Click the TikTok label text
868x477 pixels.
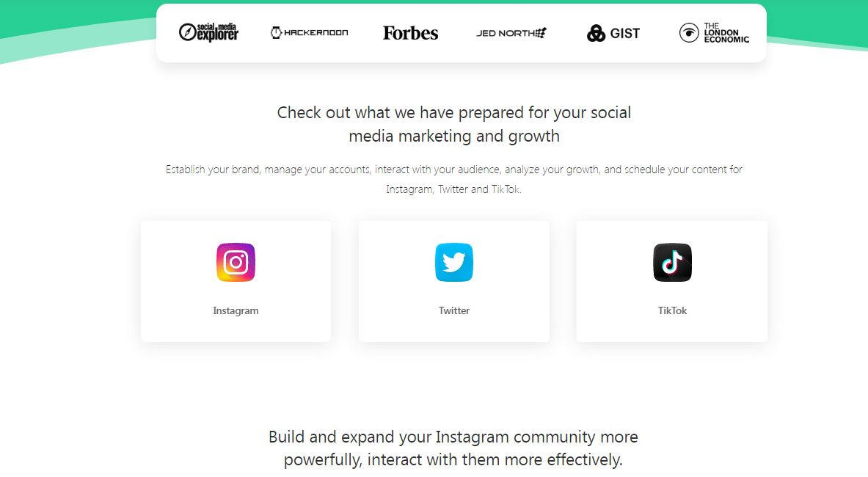click(x=671, y=310)
